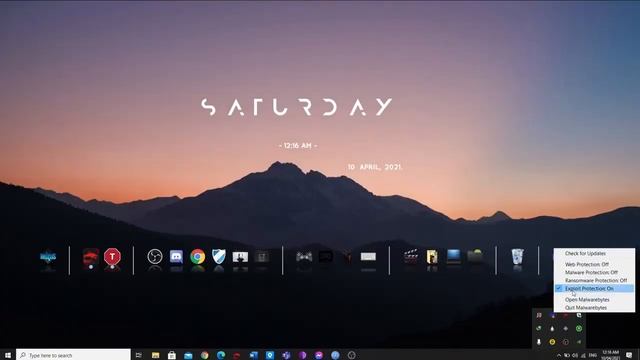Open the red stop-sign T icon in dock
Screen dimensions: 640x360
click(x=112, y=257)
